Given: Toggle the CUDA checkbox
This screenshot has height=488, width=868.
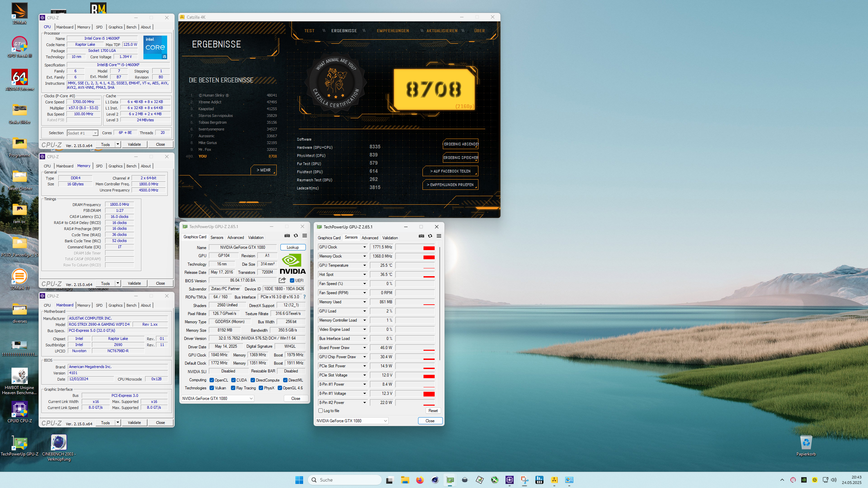Looking at the screenshot, I should pos(233,380).
